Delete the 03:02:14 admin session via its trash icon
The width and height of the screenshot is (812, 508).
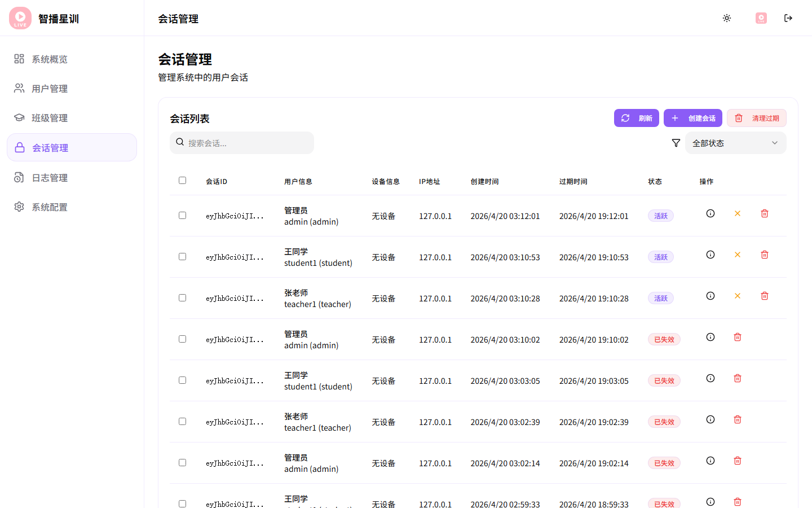coord(738,461)
